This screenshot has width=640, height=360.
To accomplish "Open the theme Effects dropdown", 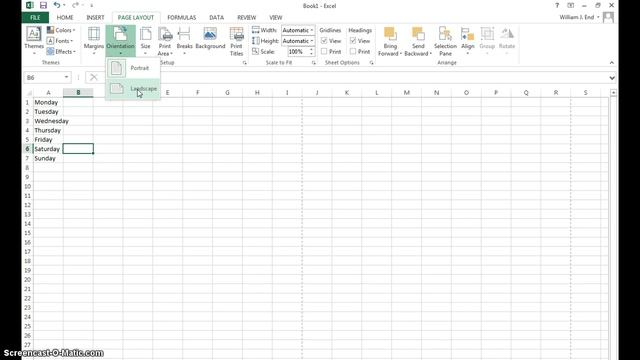I will pos(61,51).
